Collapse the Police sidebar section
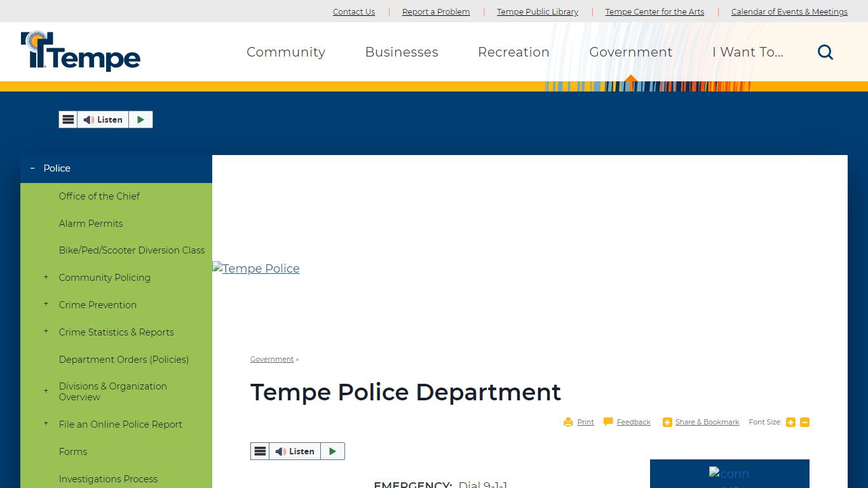 (x=32, y=168)
